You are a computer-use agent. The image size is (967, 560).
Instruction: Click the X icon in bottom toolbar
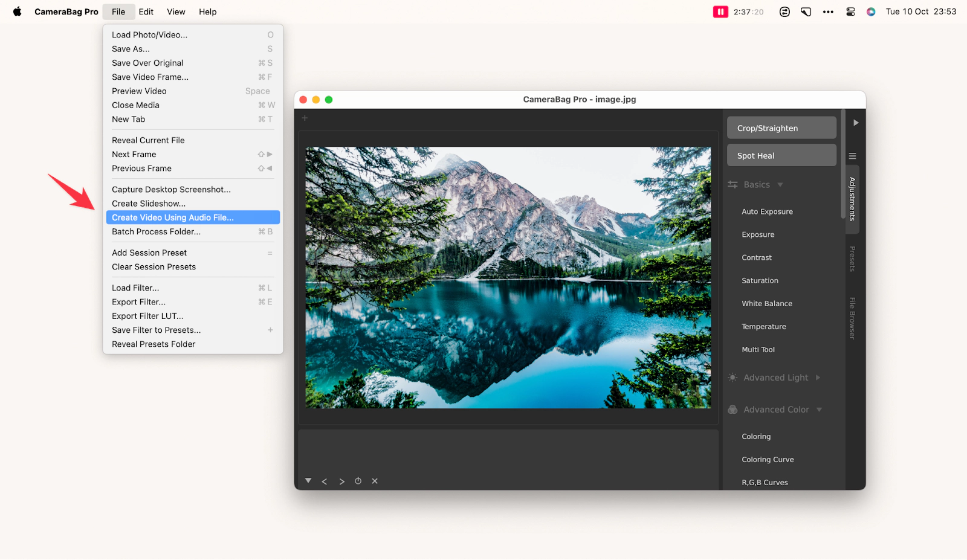click(x=375, y=481)
